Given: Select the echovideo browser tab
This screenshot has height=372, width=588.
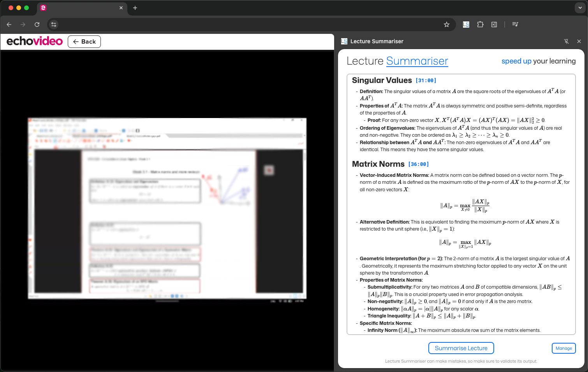Looking at the screenshot, I should coord(78,8).
